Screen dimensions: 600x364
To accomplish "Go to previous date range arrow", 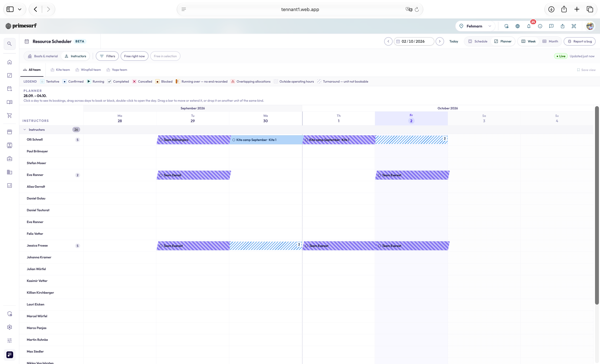I will pyautogui.click(x=388, y=41).
